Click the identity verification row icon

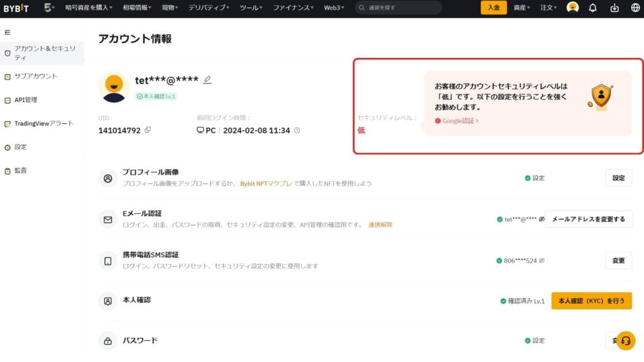pos(108,301)
